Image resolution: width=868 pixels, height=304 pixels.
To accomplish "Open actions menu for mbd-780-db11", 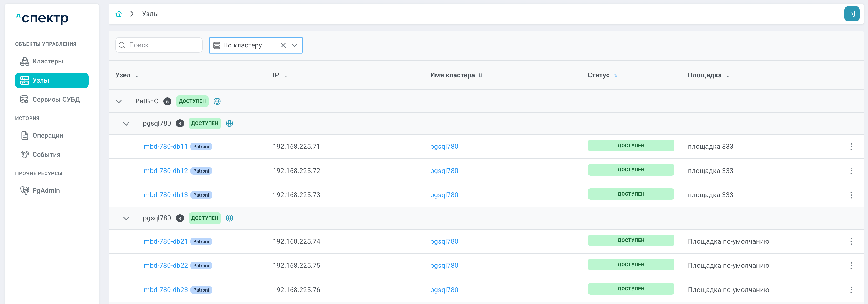I will 851,147.
